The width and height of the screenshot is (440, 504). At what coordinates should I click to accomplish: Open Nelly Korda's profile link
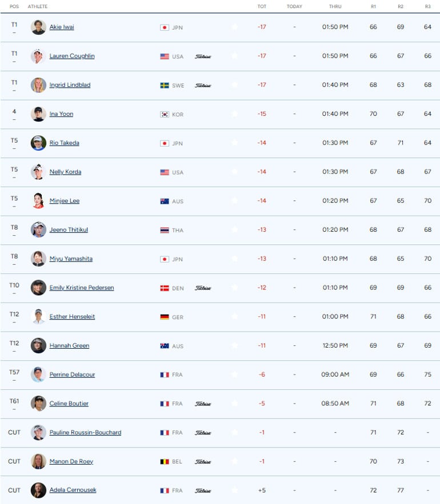point(65,172)
